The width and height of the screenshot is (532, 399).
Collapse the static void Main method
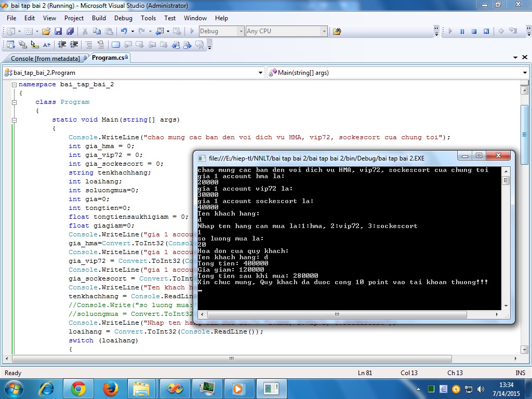click(14, 120)
